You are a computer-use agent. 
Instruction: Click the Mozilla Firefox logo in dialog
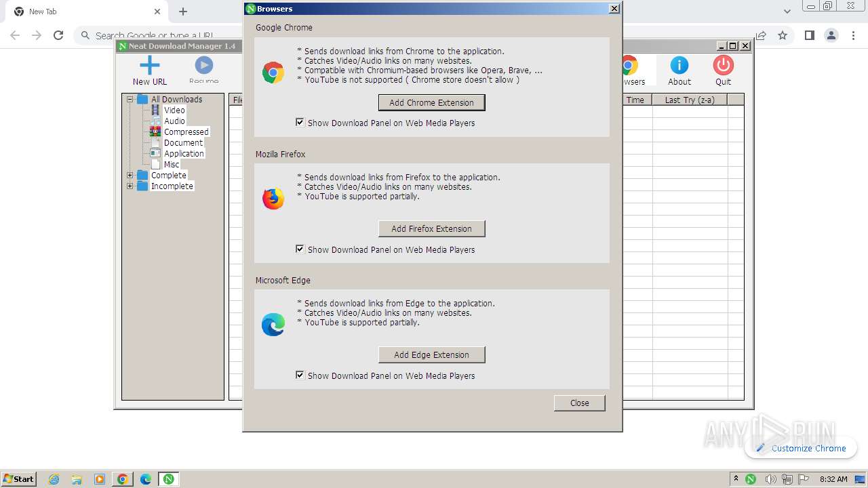click(273, 199)
